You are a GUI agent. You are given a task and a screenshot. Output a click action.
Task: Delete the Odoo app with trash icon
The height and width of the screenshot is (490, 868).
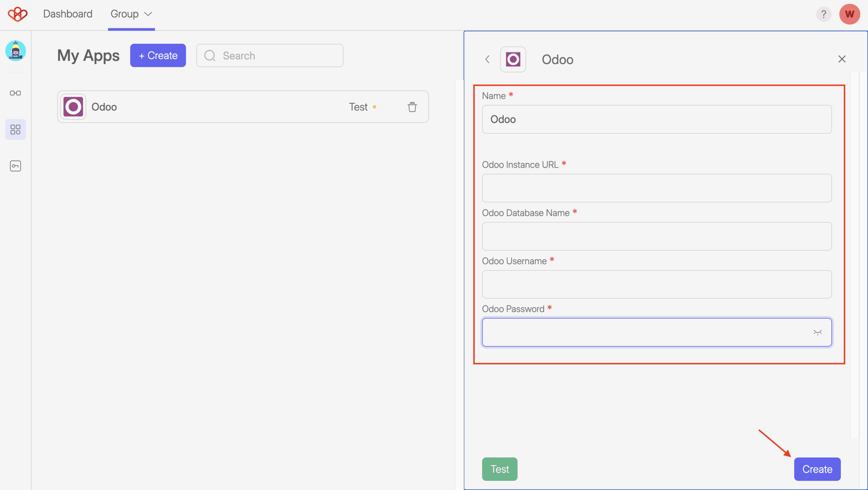click(x=412, y=107)
